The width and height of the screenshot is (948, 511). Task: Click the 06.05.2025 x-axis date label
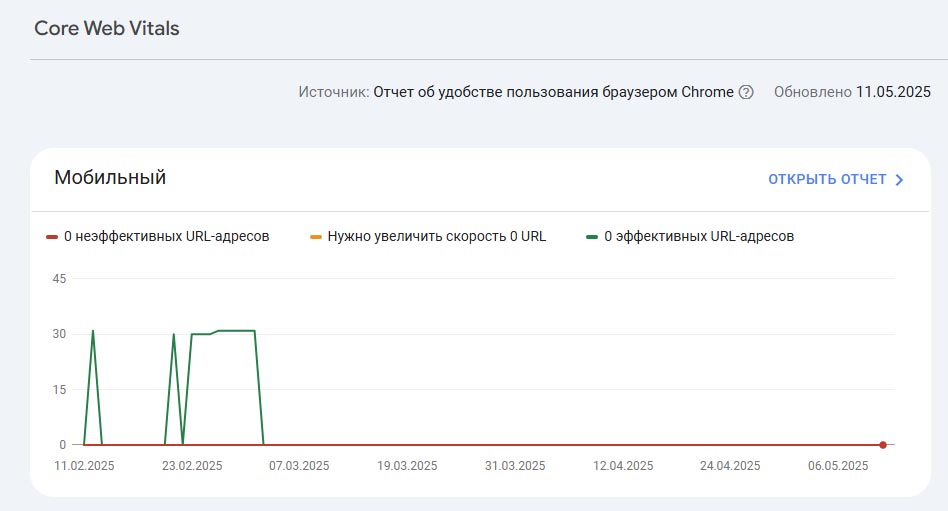[x=838, y=466]
